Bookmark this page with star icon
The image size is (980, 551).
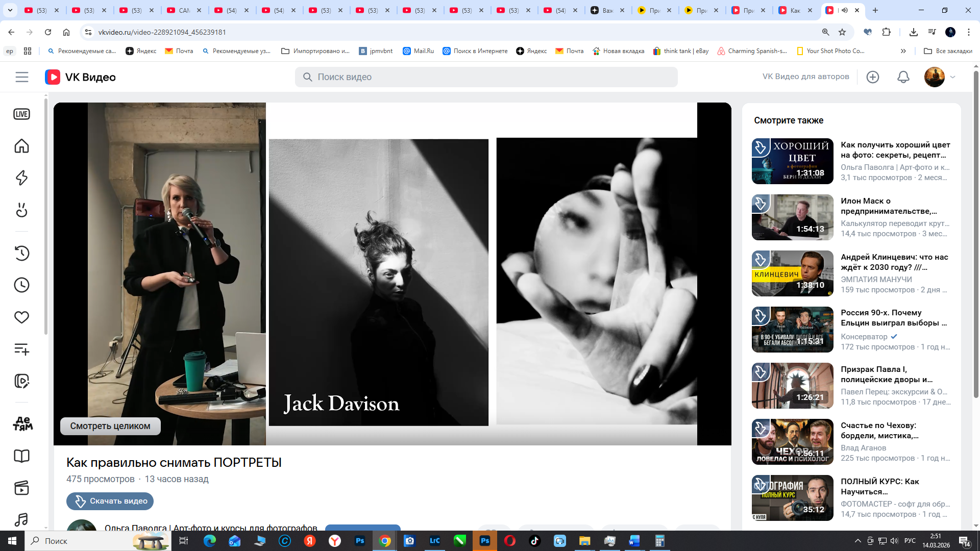point(842,32)
